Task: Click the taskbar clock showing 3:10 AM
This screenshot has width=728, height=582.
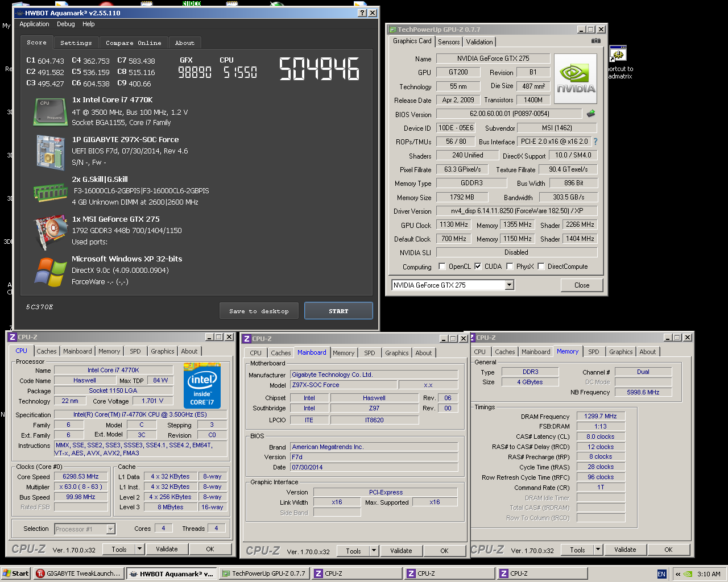Action: click(709, 574)
